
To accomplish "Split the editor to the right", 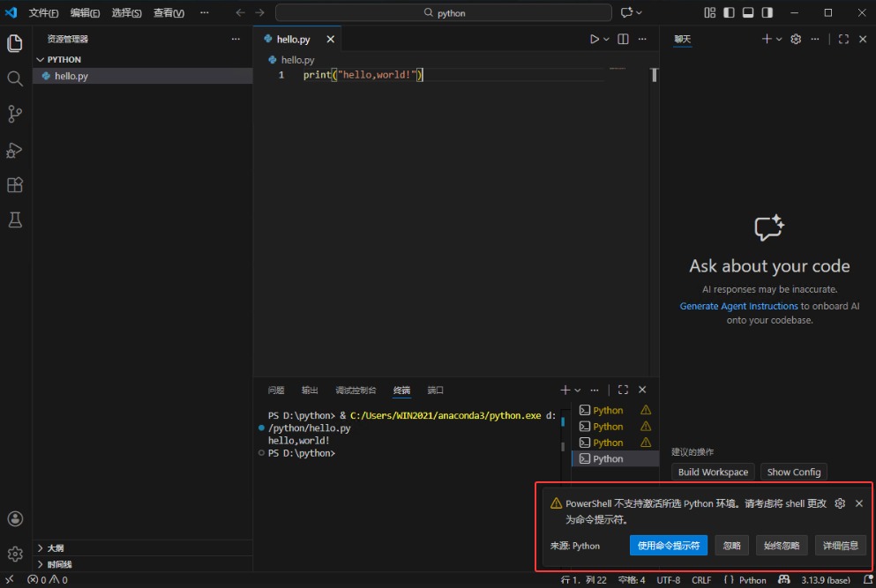I will (x=623, y=39).
